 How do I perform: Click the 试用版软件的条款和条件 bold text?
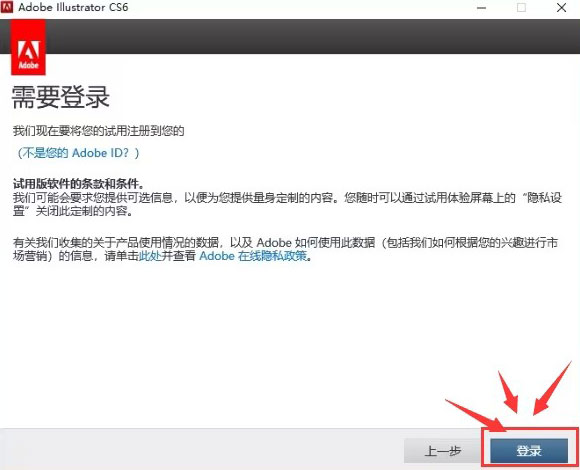click(78, 184)
